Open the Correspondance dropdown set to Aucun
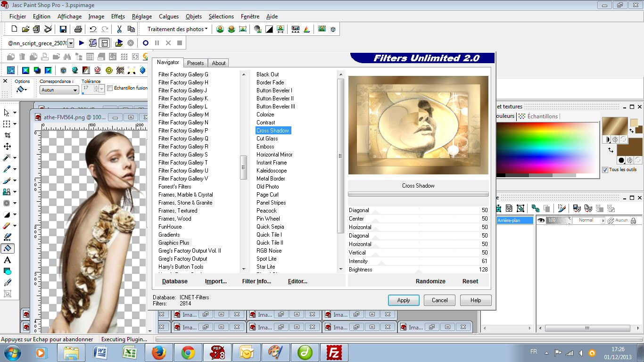Screen dimensions: 644x362 (x=59, y=90)
